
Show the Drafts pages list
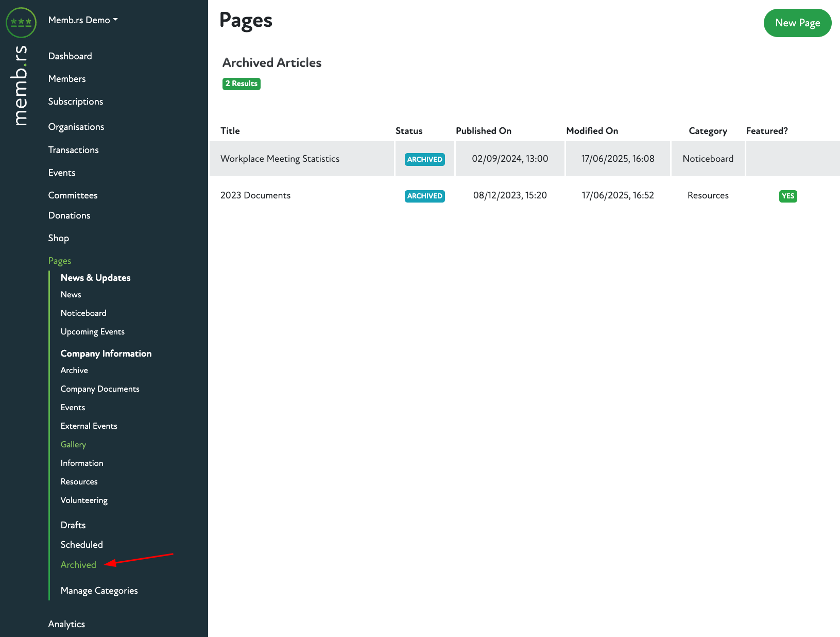point(73,525)
